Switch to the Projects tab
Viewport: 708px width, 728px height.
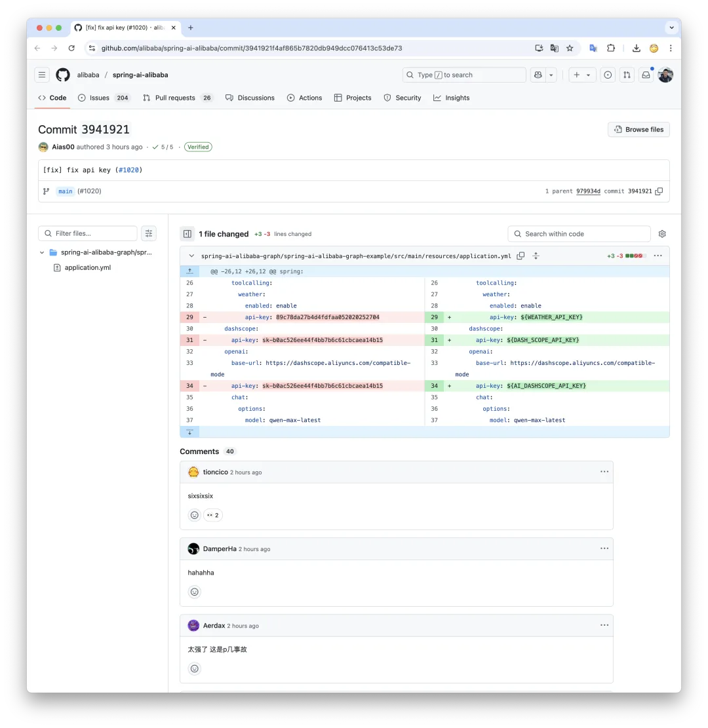pyautogui.click(x=353, y=98)
